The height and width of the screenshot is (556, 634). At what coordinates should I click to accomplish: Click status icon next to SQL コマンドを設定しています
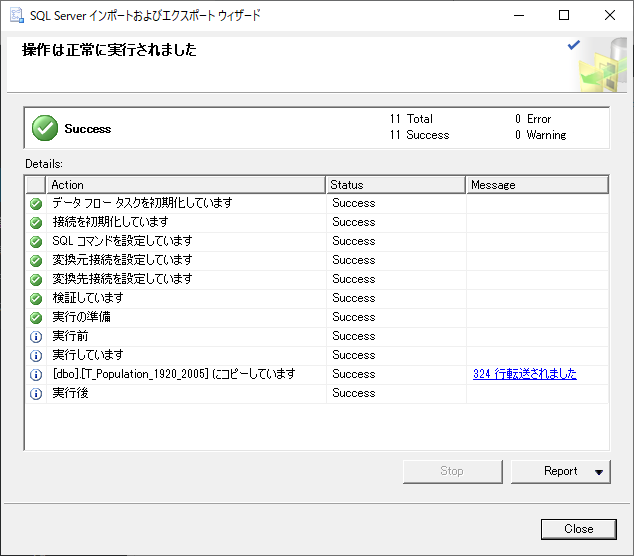[36, 241]
